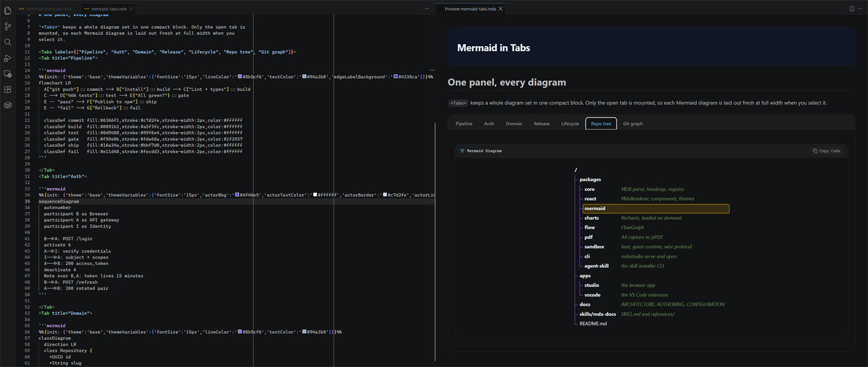
Task: Click the 'MDX parse, headings, registry' description
Action: [652, 189]
